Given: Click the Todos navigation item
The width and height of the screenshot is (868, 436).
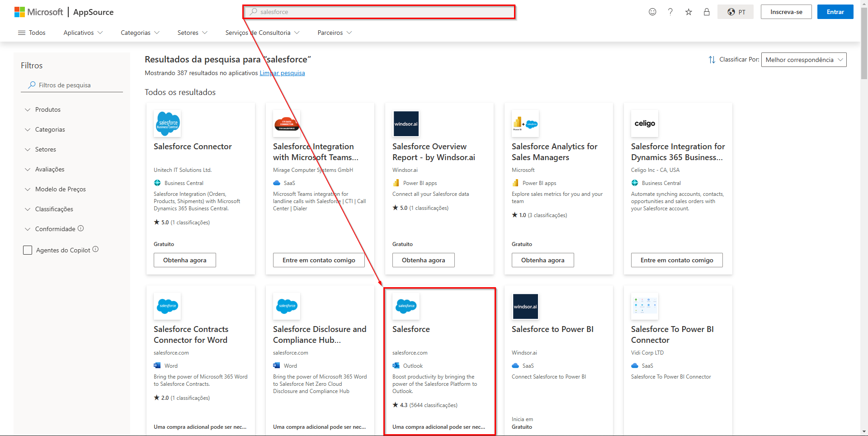Looking at the screenshot, I should click(x=32, y=33).
